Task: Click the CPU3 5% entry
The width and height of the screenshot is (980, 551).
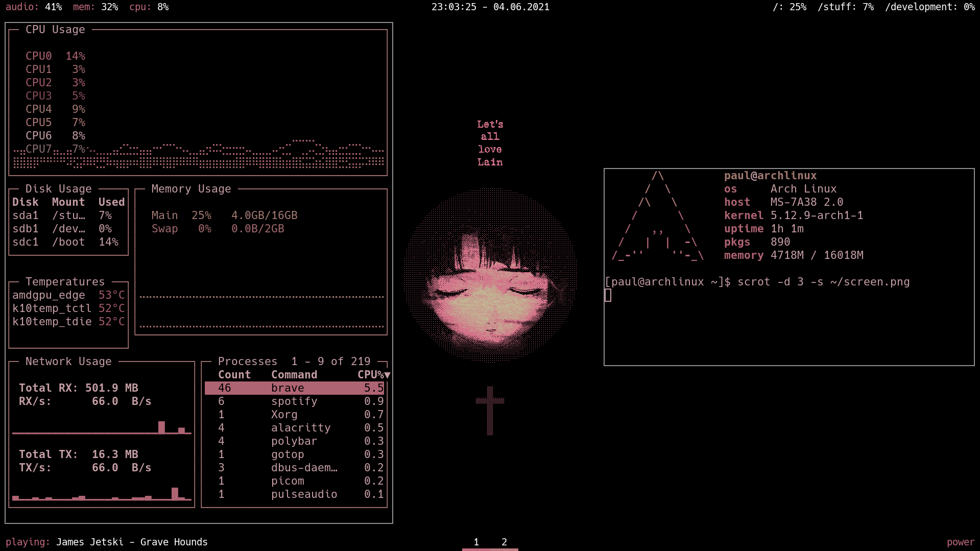Action: (x=55, y=96)
